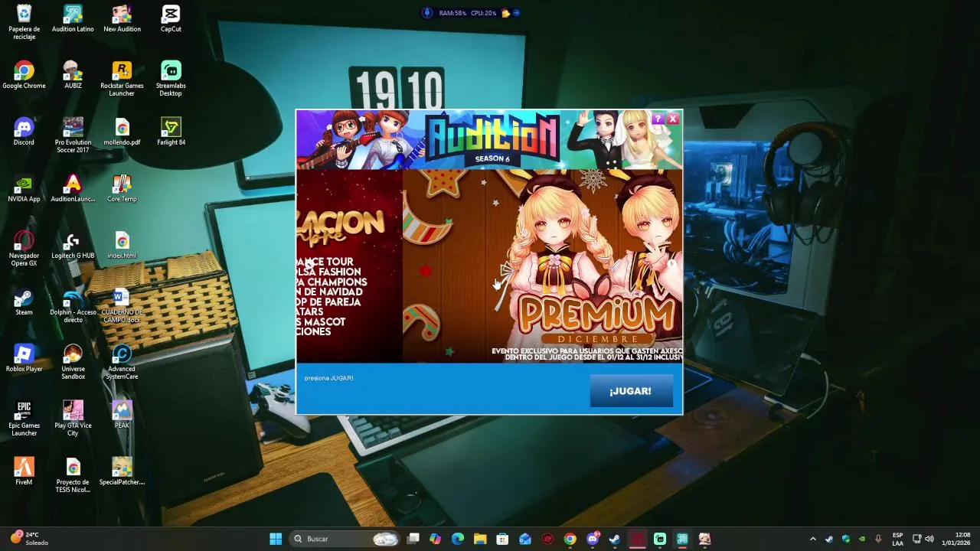Image resolution: width=980 pixels, height=551 pixels.
Task: Open the NVIDIA App desktop icon
Action: pos(24,188)
